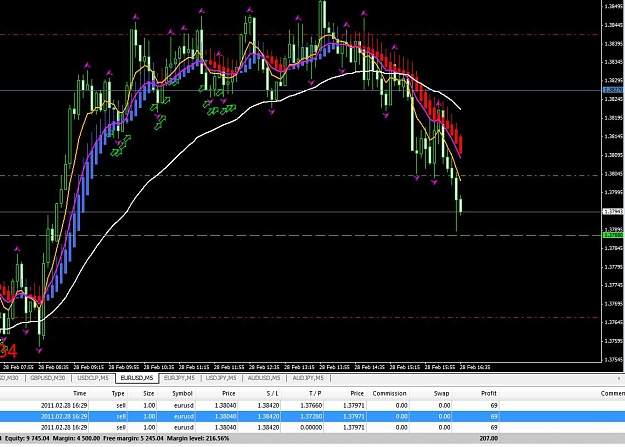Click S/L 1.38420 in the T/P 1.37660 row
Viewport: 625px width, 447px height.
click(x=268, y=405)
